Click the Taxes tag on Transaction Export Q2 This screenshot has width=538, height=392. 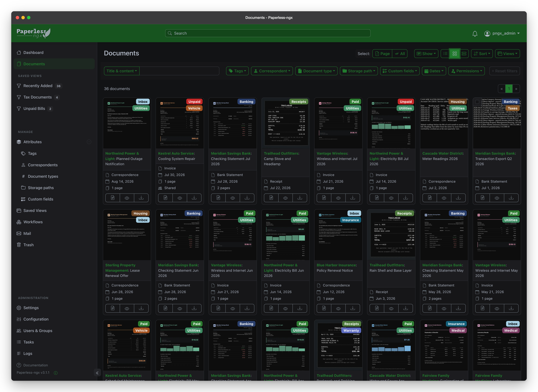coord(513,108)
